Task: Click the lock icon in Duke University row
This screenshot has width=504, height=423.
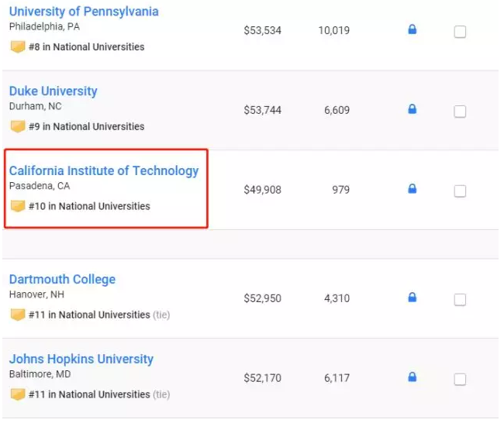Action: coord(413,109)
